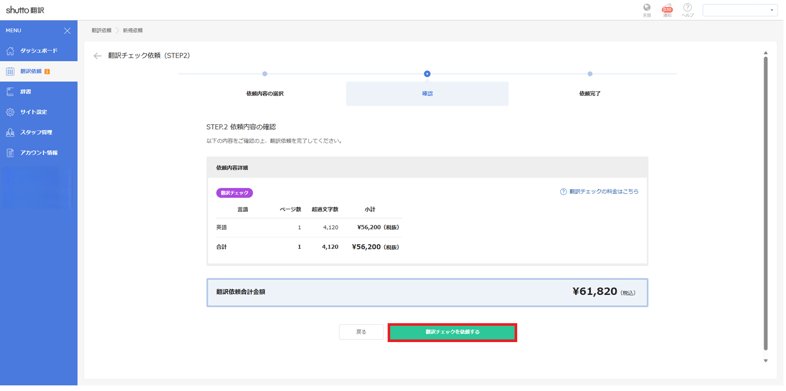Open the 翻訳チェックの料金はこちら link
Viewport: 786px width, 391px height.
tap(604, 191)
